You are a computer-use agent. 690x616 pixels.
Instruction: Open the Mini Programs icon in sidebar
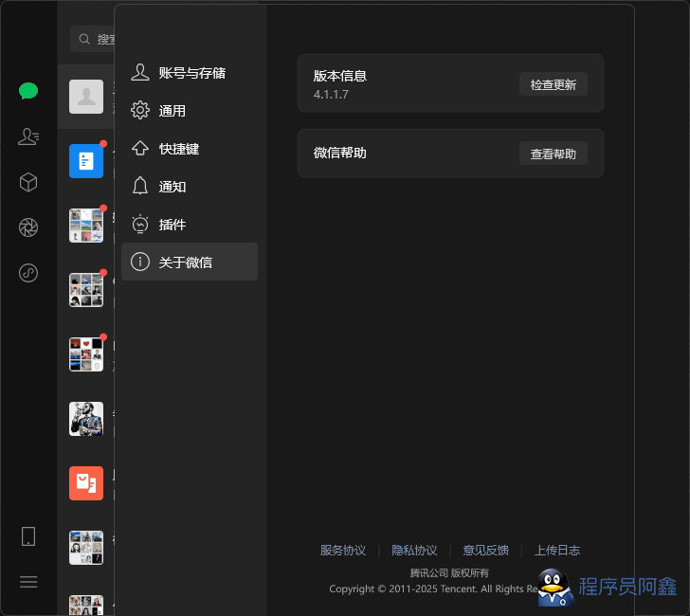click(28, 273)
